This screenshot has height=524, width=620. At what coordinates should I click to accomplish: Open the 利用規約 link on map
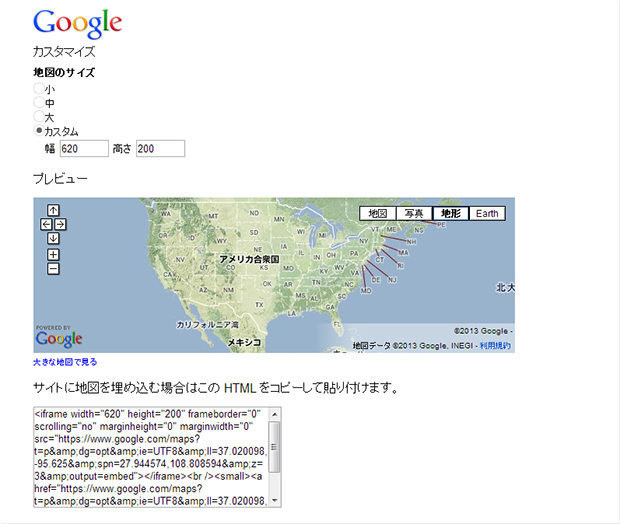[x=495, y=346]
